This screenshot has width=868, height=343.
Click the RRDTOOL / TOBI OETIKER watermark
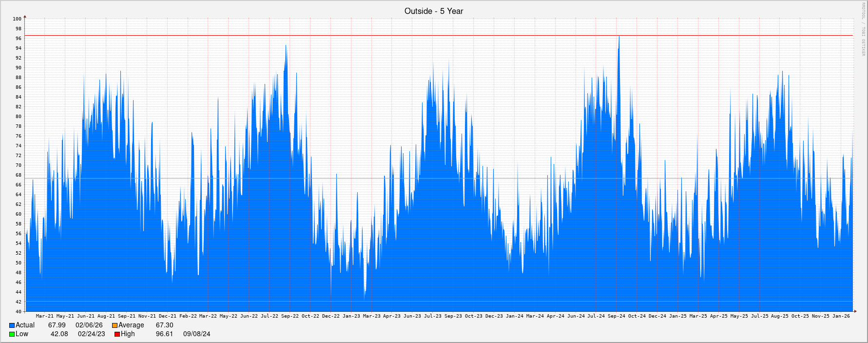pyautogui.click(x=863, y=29)
